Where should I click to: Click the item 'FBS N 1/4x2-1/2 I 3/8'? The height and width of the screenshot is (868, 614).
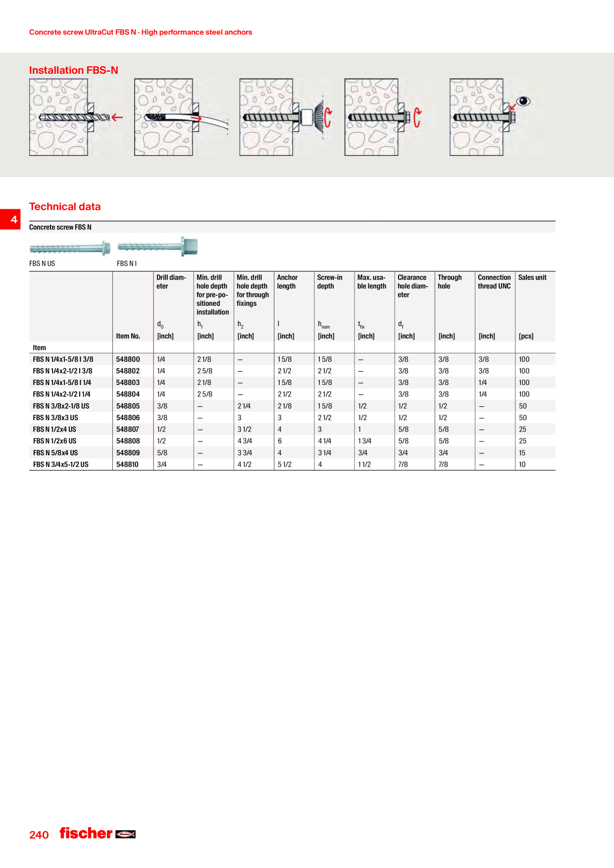coord(62,371)
